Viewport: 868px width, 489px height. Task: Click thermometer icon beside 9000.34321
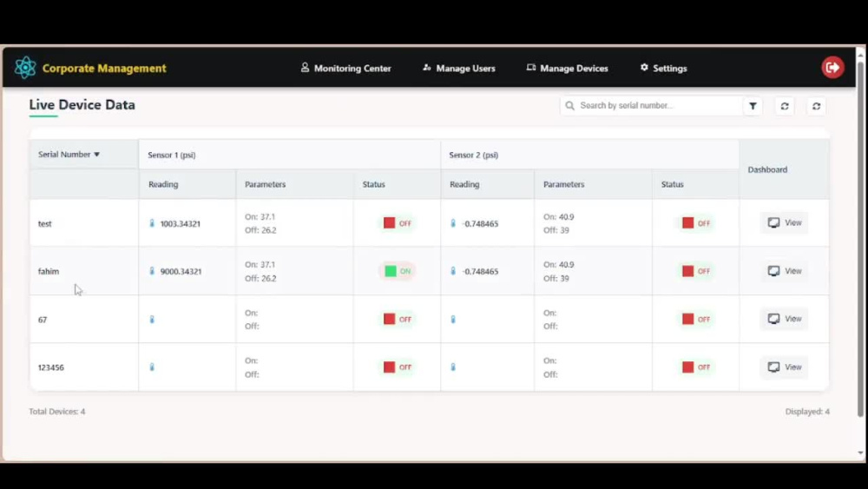[x=152, y=271]
